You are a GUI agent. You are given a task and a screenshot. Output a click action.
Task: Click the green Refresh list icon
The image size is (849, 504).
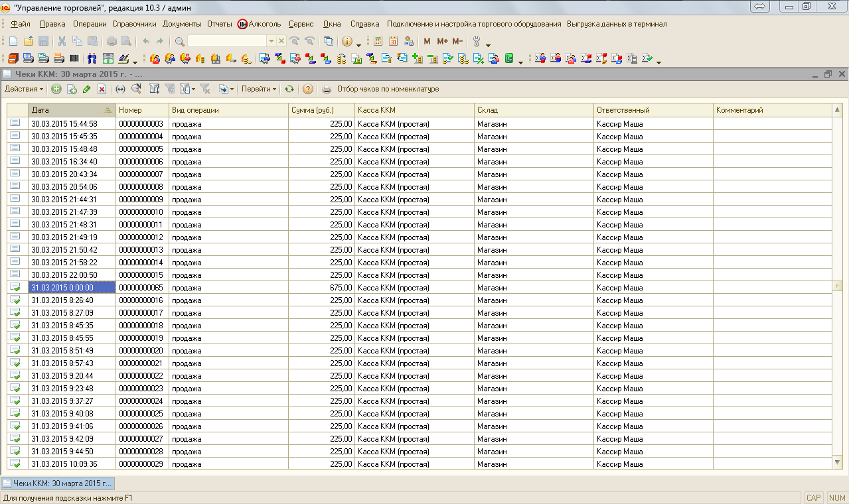[x=289, y=89]
